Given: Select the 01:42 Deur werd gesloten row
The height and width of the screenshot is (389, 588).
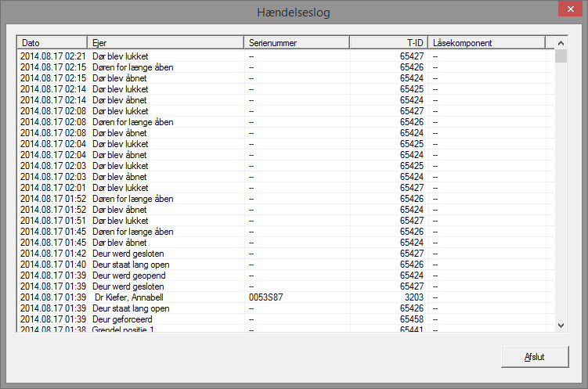Looking at the screenshot, I should (x=128, y=254).
